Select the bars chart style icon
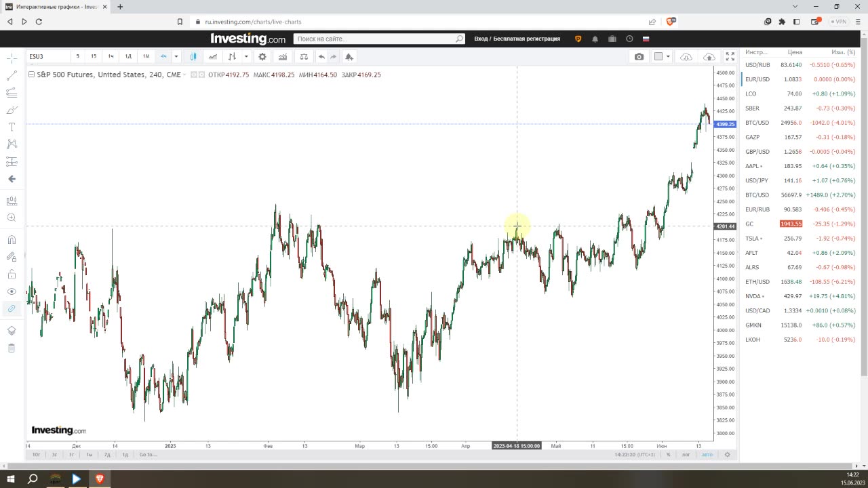 [x=233, y=57]
